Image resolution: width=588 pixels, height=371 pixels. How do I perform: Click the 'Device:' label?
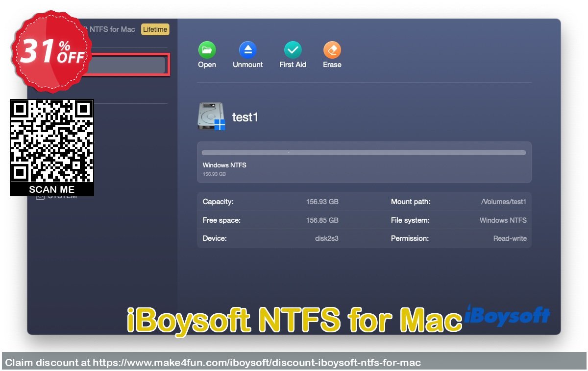(x=215, y=238)
